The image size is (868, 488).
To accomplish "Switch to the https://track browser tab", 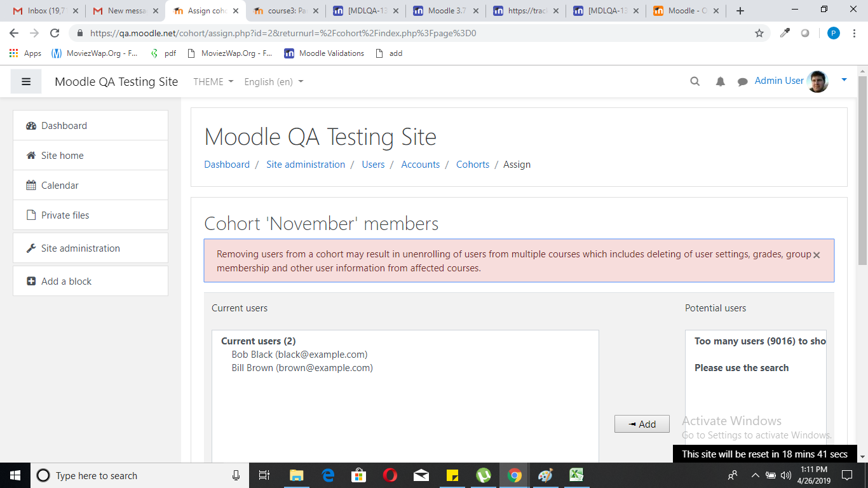I will 526,11.
